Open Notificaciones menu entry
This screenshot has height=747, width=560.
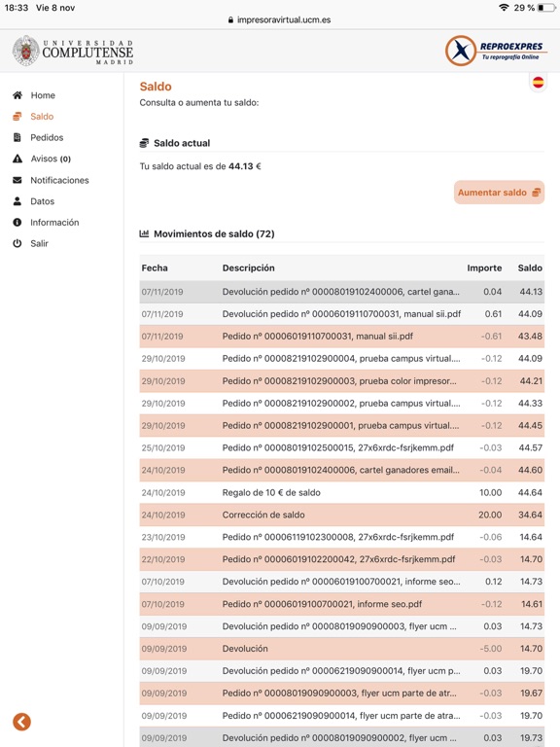click(59, 180)
